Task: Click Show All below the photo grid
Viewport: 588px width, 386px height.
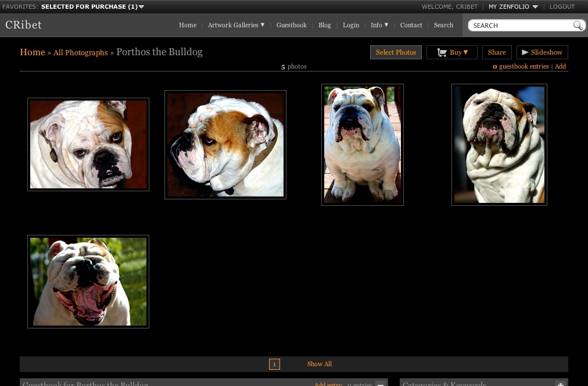Action: tap(319, 364)
